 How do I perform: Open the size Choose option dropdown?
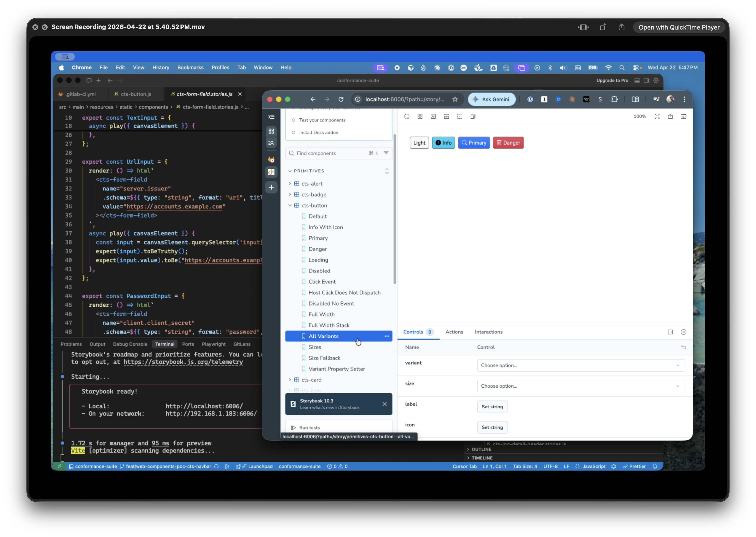pos(581,386)
